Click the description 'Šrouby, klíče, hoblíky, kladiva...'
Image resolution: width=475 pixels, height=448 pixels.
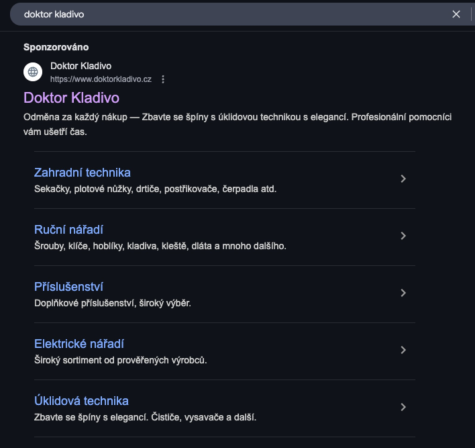[x=160, y=246]
